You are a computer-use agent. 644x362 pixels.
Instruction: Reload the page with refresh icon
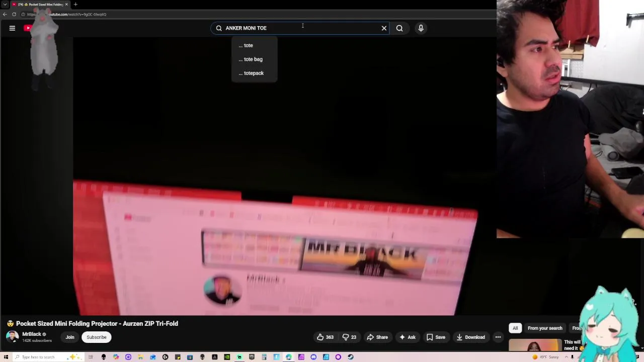[x=14, y=14]
